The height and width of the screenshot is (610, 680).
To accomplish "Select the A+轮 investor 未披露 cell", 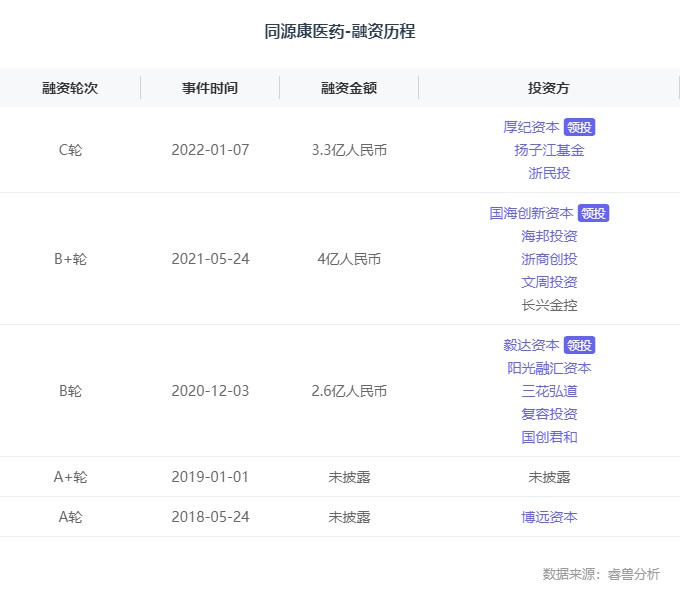I will 549,477.
